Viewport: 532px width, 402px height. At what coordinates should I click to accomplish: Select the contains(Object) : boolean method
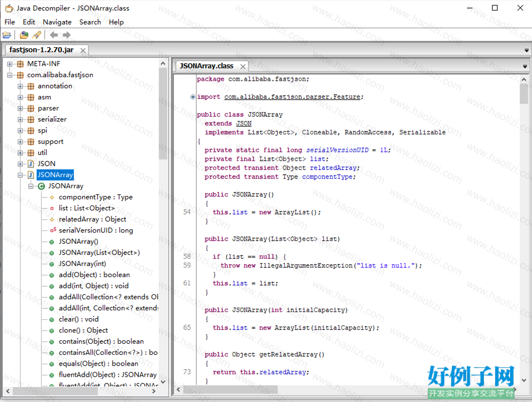[101, 341]
